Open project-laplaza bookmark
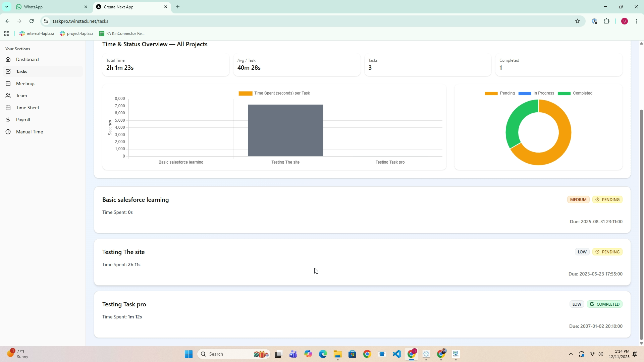The width and height of the screenshot is (644, 362). pyautogui.click(x=76, y=34)
